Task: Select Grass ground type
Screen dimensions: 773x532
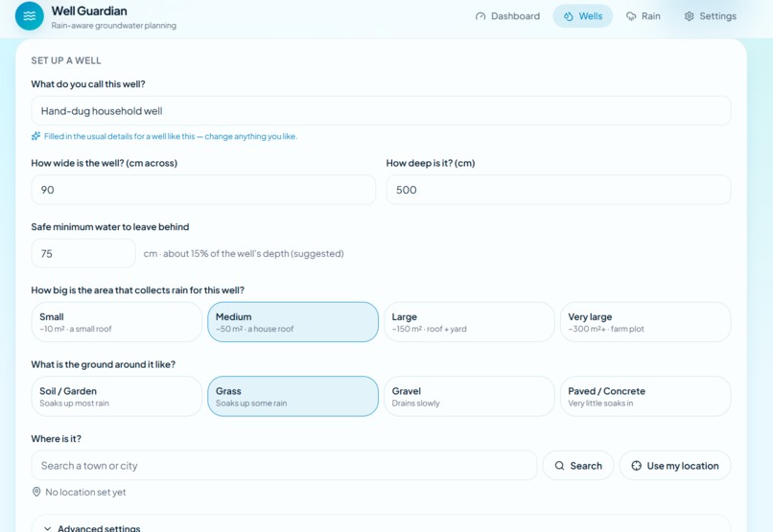Action: pyautogui.click(x=293, y=397)
